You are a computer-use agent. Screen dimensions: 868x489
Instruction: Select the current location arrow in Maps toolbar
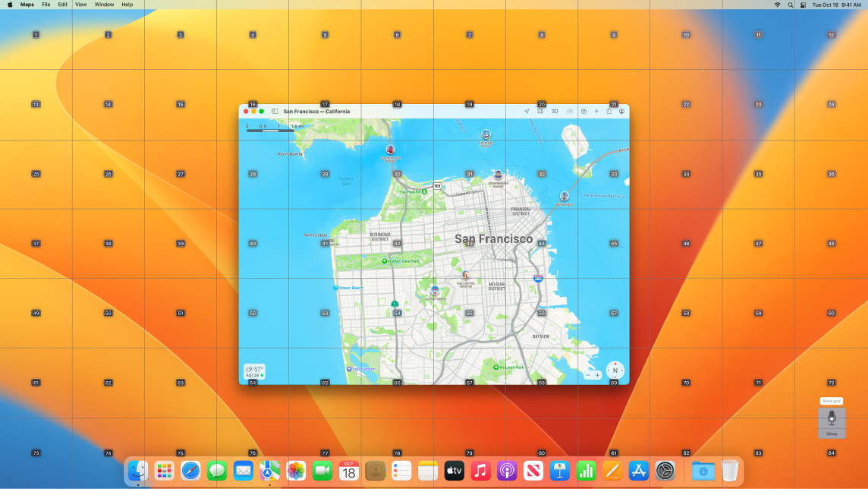coord(527,111)
